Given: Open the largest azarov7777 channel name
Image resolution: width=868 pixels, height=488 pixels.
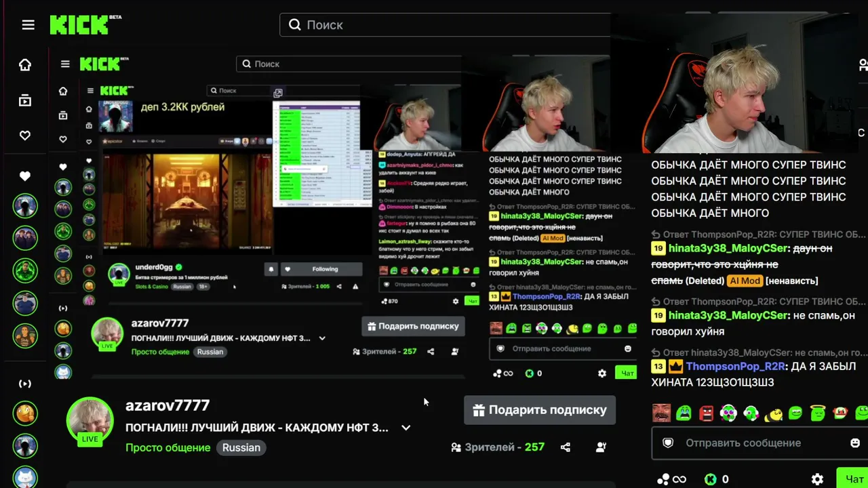Looking at the screenshot, I should click(x=167, y=405).
